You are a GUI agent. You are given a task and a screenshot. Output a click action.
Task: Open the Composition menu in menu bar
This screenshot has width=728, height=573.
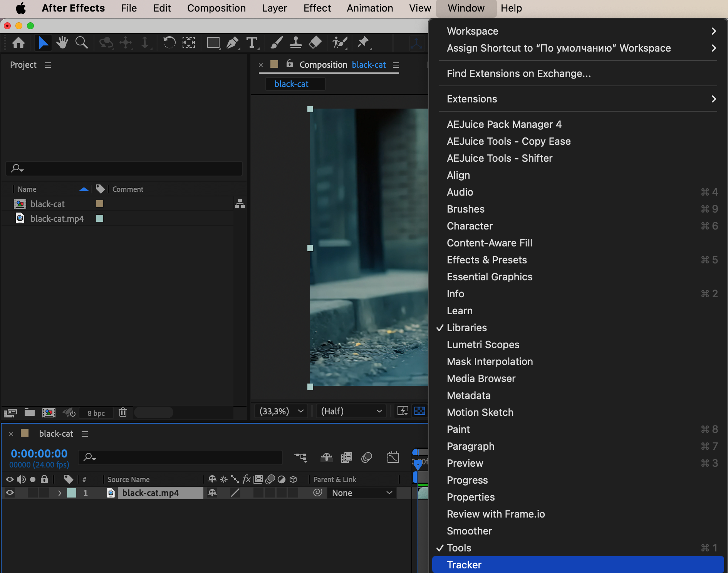click(216, 8)
